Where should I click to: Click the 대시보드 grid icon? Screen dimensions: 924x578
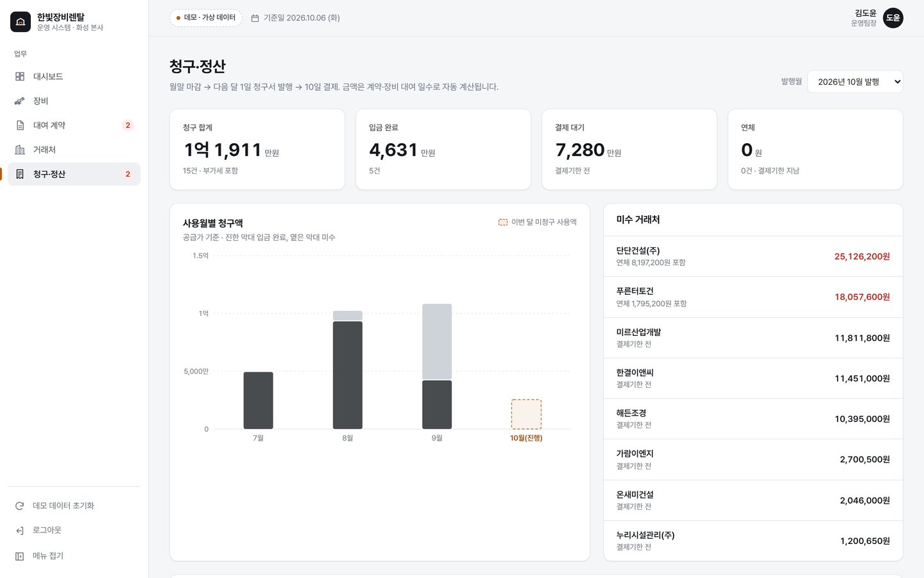(20, 76)
